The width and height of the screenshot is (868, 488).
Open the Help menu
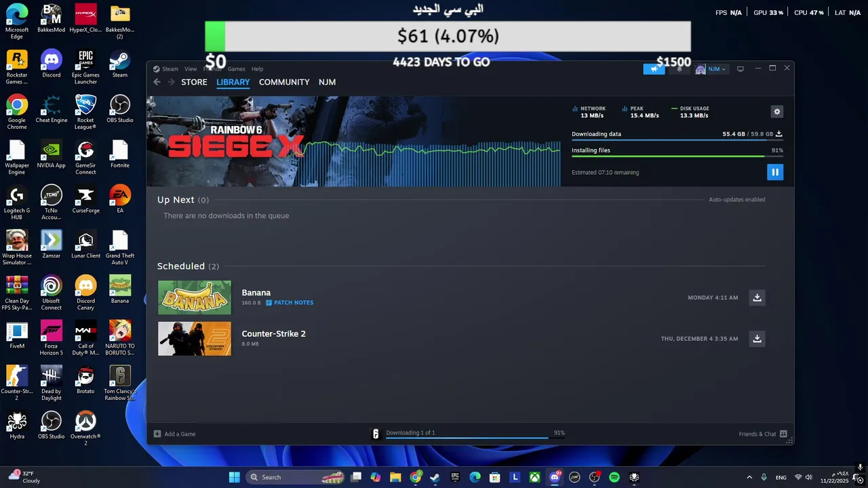[x=257, y=69]
